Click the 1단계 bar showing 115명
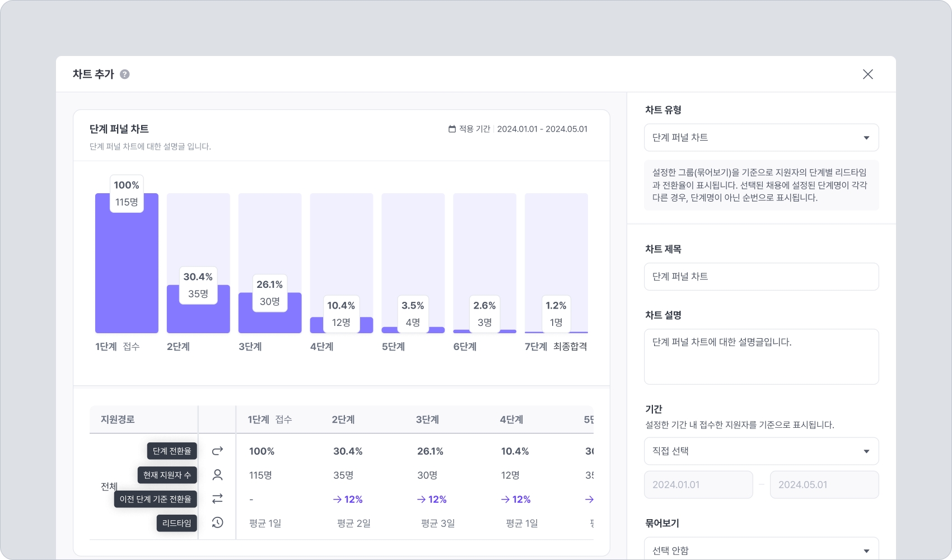This screenshot has width=952, height=560. [x=127, y=269]
